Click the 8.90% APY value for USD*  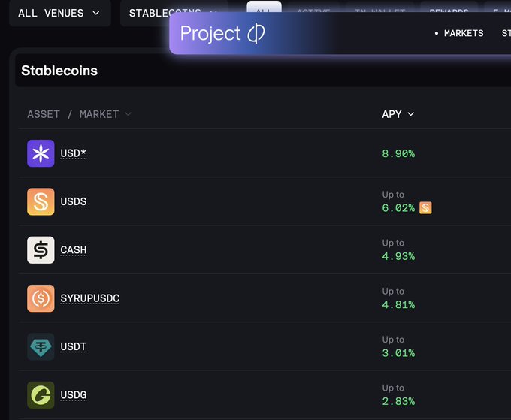(x=398, y=154)
